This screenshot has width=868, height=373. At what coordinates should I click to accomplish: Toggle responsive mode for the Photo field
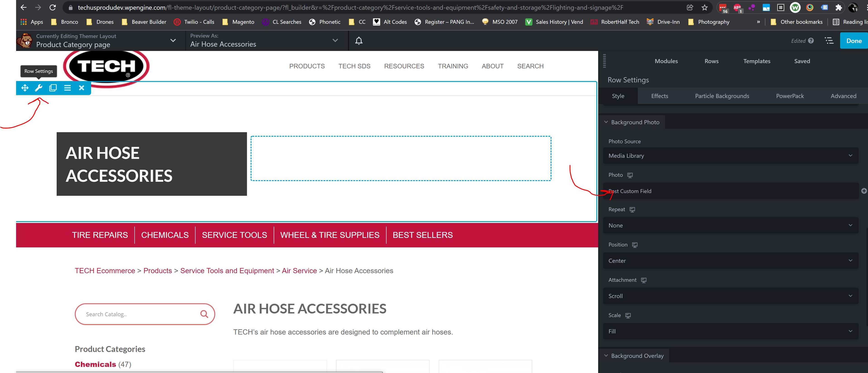click(630, 175)
